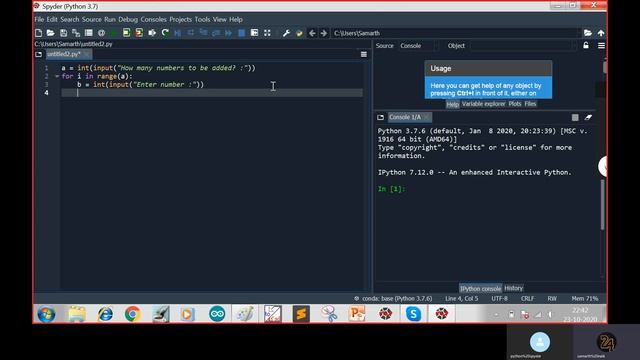Remove all variables with the console eraser icon
The width and height of the screenshot is (640, 360).
tap(588, 118)
